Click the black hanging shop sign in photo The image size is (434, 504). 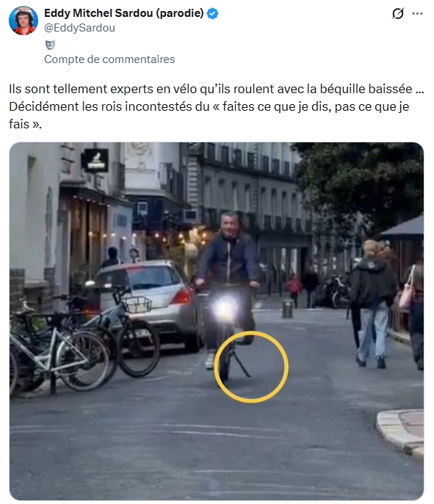(95, 160)
